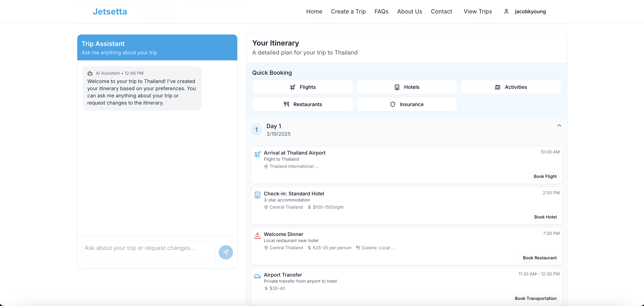Click the Jetsetta logo link
The image size is (644, 306).
(x=110, y=11)
